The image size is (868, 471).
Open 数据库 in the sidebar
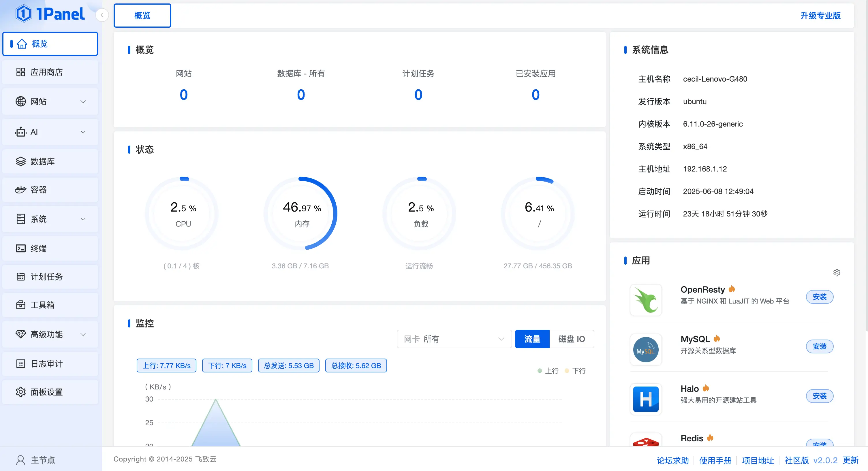(50, 161)
